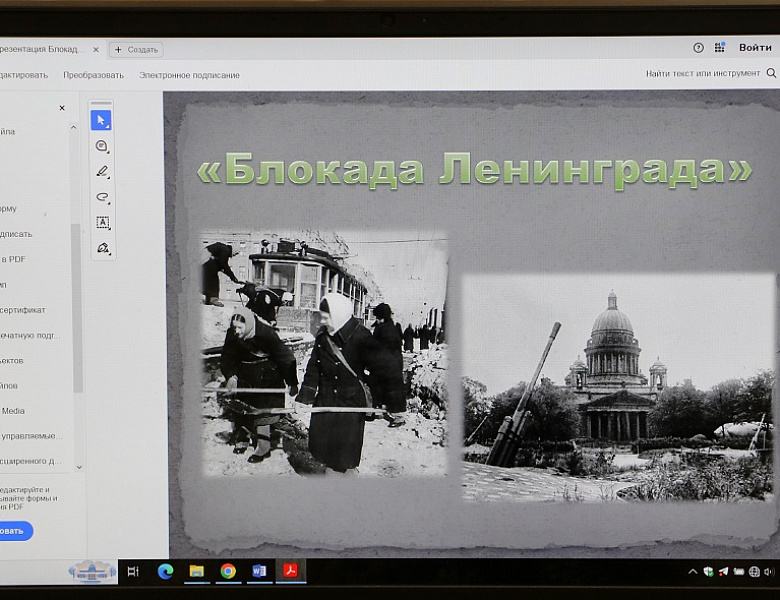This screenshot has width=780, height=600.
Task: Switch to the Презентация Блокад document tab
Action: [42, 49]
